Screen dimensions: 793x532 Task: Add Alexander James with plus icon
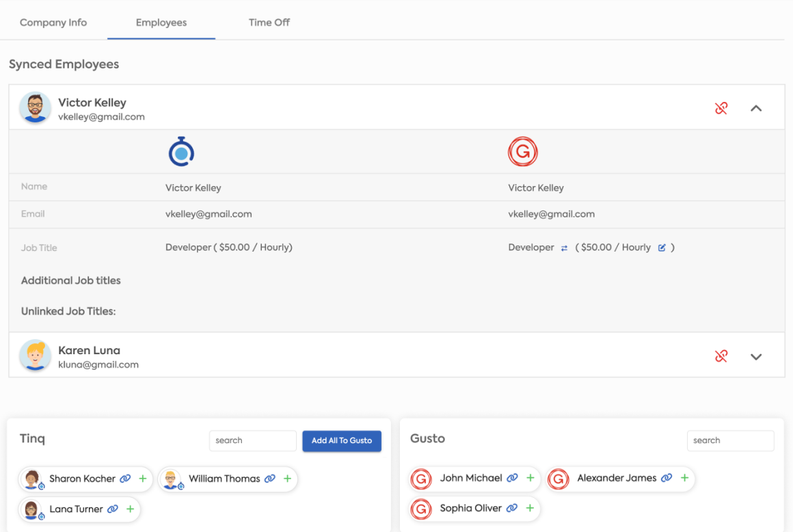tap(684, 478)
